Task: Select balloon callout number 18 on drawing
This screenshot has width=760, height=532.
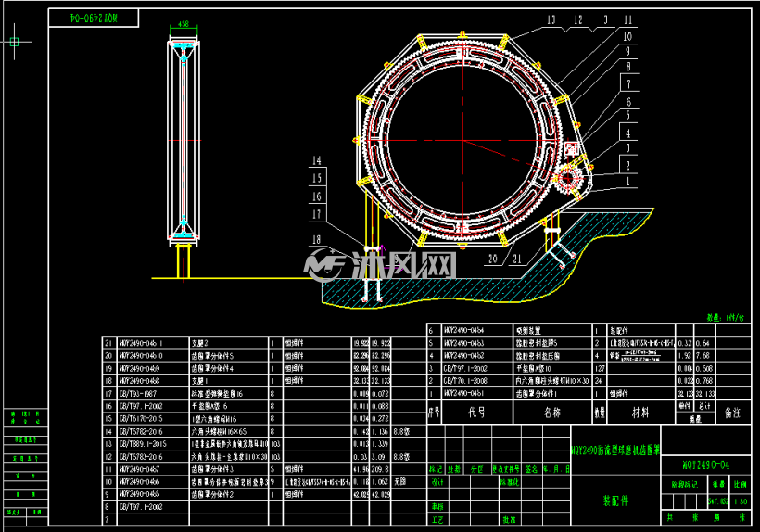Action: (x=316, y=239)
